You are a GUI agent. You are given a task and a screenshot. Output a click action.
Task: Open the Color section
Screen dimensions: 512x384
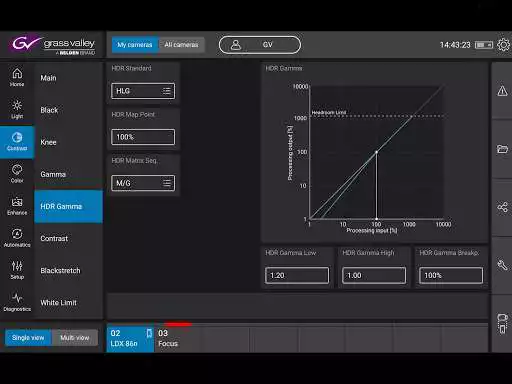pyautogui.click(x=17, y=174)
